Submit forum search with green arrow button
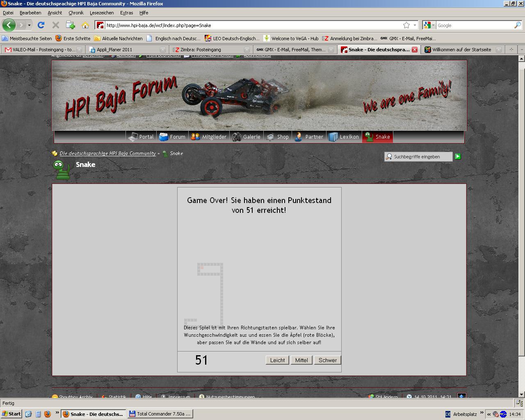525x420 pixels. click(458, 156)
